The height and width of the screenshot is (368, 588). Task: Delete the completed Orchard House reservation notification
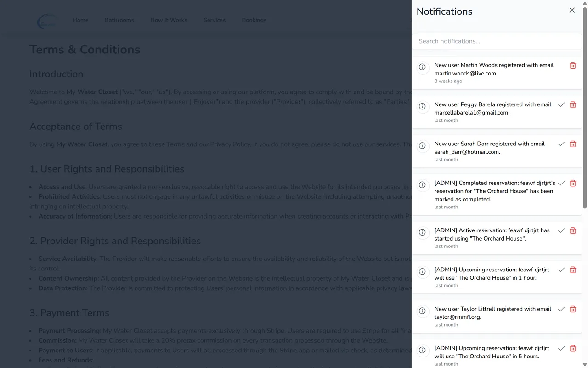pos(572,183)
